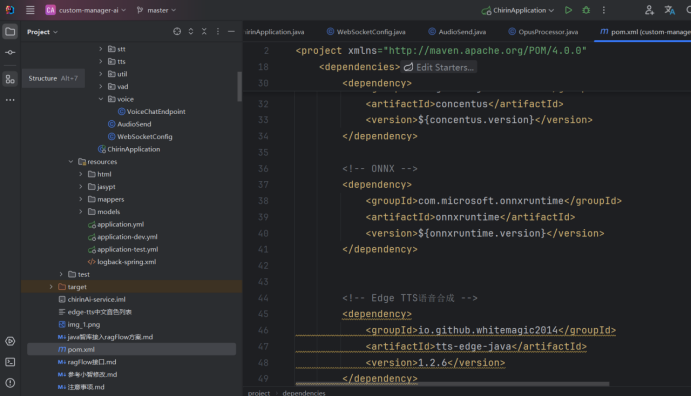Switch to WebSocketConfig.java tab
This screenshot has height=396, width=692.
[x=366, y=32]
